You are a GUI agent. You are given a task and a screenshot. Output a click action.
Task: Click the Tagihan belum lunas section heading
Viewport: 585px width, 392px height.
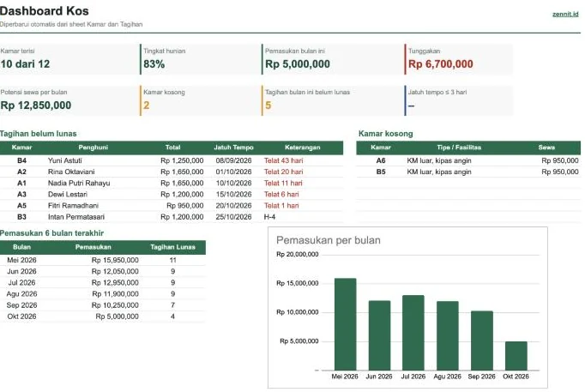coord(38,134)
